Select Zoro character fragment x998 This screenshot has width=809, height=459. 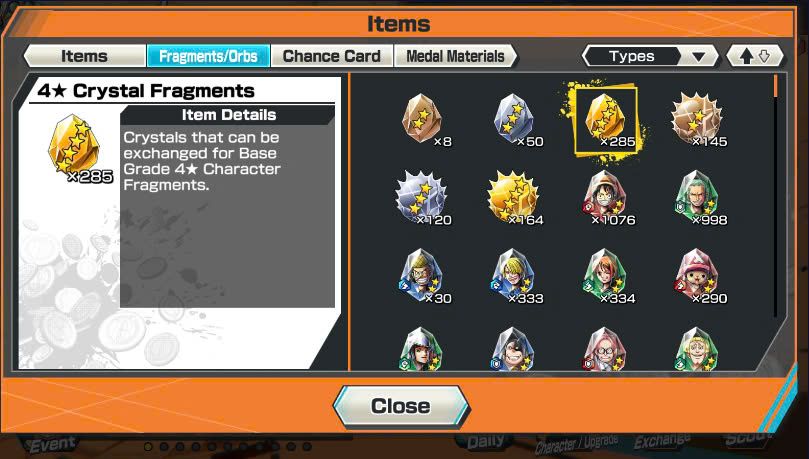pyautogui.click(x=699, y=198)
